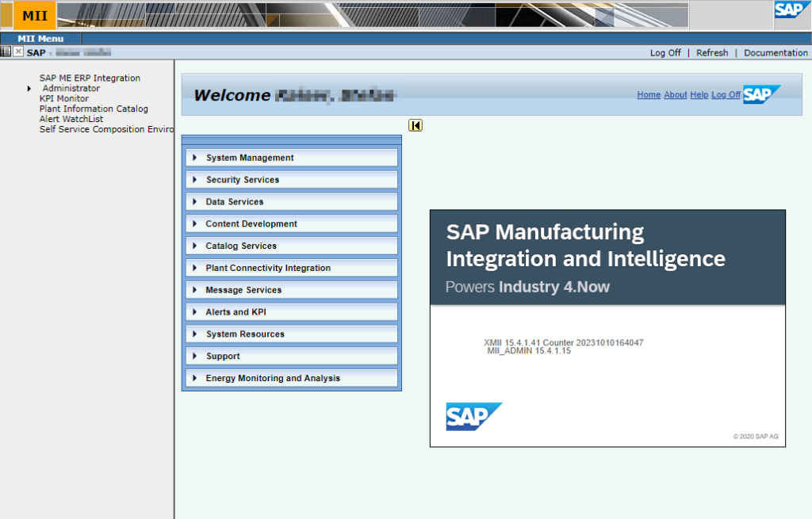The image size is (812, 519).
Task: Click the yellow collapse-menu arrow icon
Action: [x=416, y=125]
